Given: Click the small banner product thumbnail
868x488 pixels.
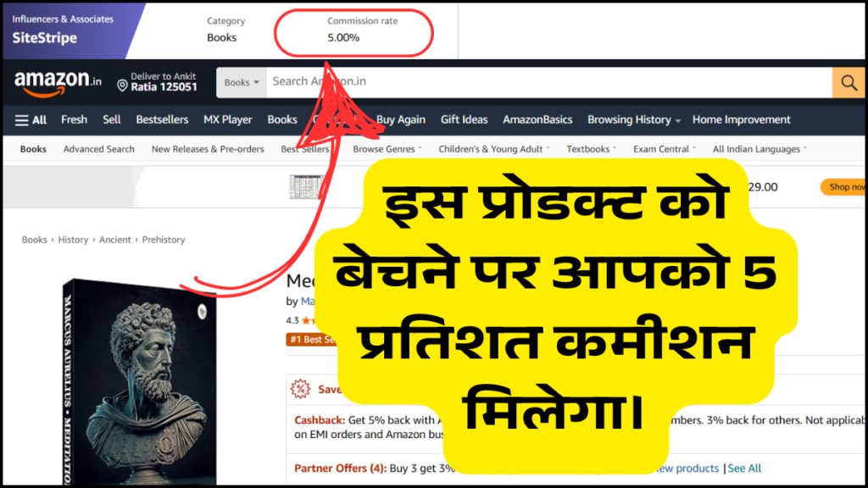Looking at the screenshot, I should point(307,187).
